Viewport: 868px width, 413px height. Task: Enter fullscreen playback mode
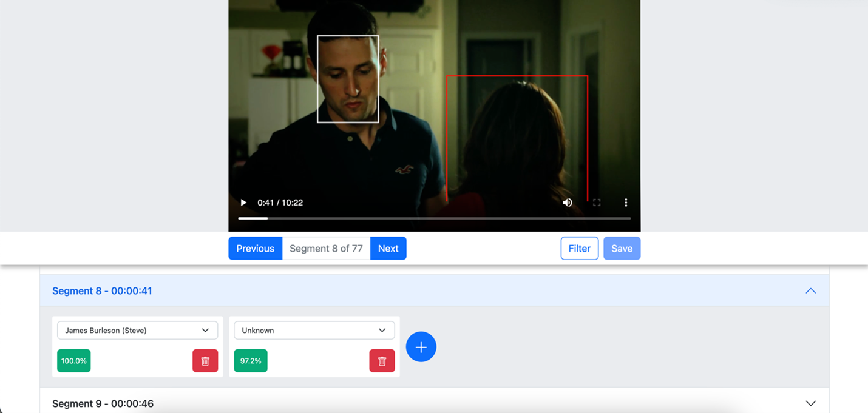(x=596, y=203)
